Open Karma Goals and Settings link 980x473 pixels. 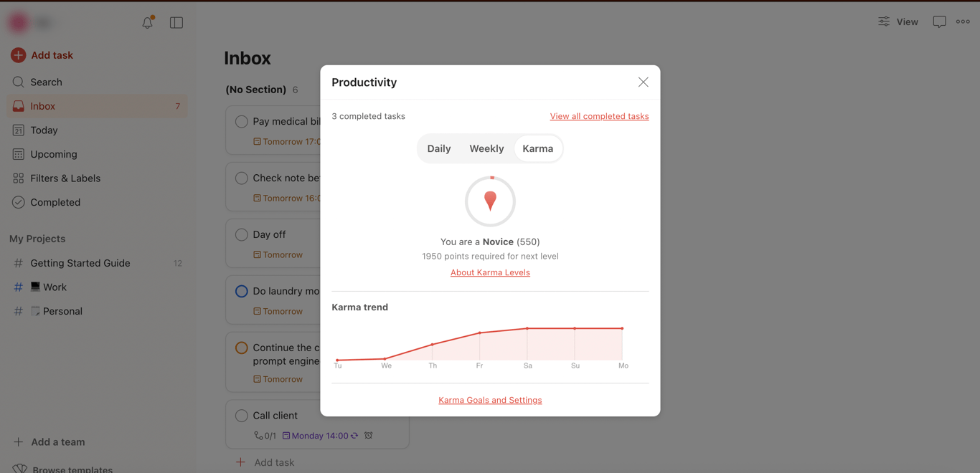[x=490, y=400]
